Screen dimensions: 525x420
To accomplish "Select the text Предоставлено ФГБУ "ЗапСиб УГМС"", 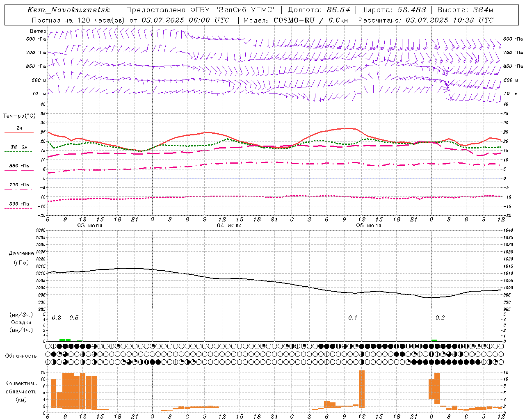I will (201, 10).
